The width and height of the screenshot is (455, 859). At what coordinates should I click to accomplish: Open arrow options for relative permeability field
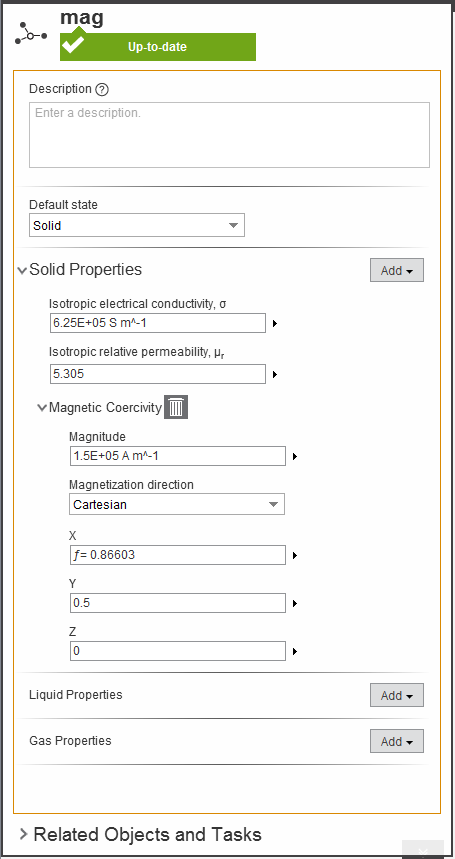coord(275,375)
